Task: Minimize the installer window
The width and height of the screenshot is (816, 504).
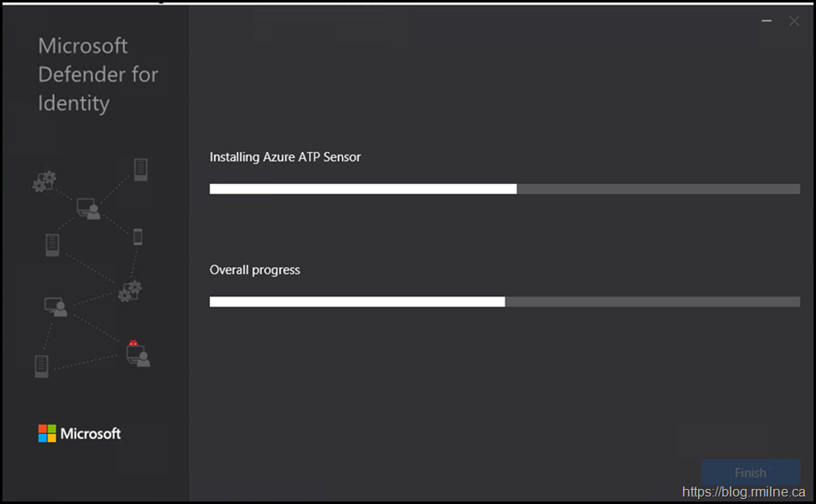Action: pyautogui.click(x=767, y=21)
